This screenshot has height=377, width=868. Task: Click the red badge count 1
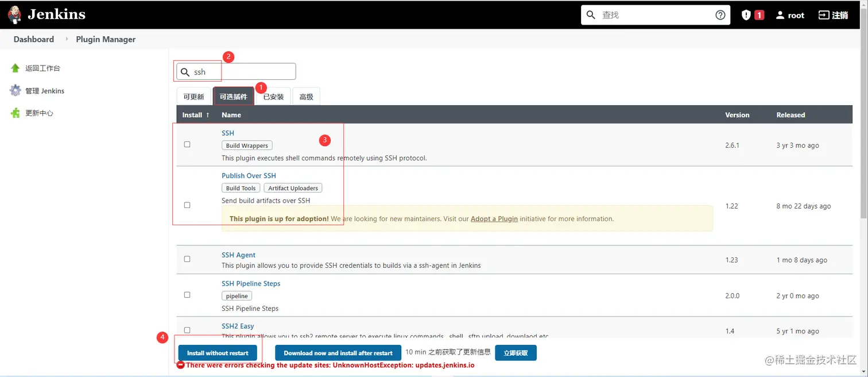[x=759, y=15]
